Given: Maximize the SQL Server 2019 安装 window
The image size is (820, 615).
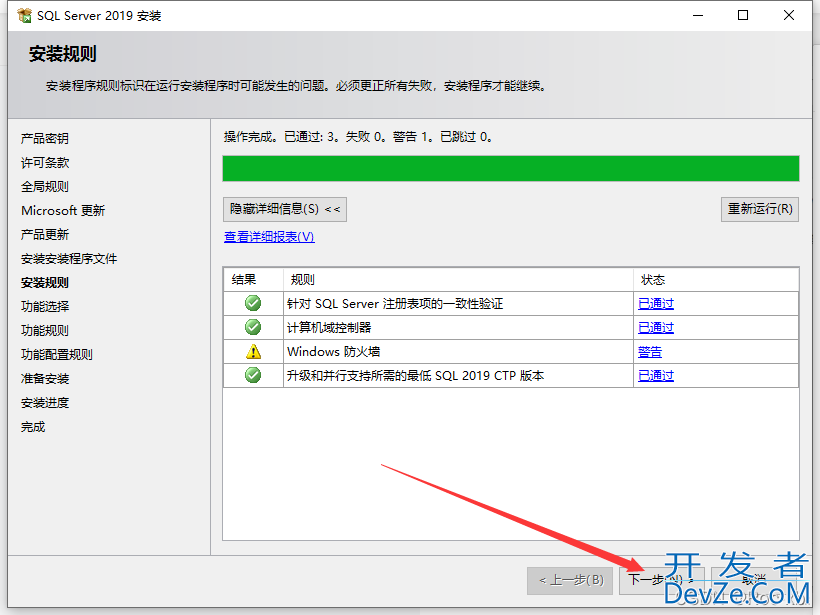Looking at the screenshot, I should (743, 16).
